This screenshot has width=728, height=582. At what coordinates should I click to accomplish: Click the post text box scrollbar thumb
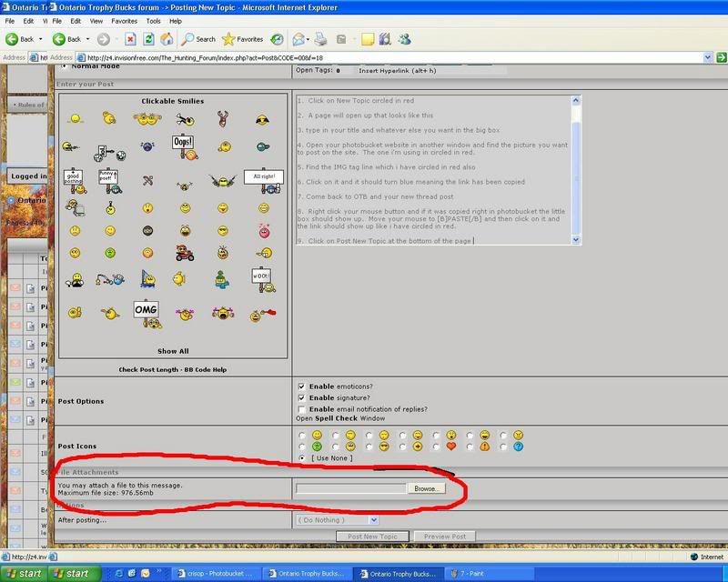tap(576, 177)
